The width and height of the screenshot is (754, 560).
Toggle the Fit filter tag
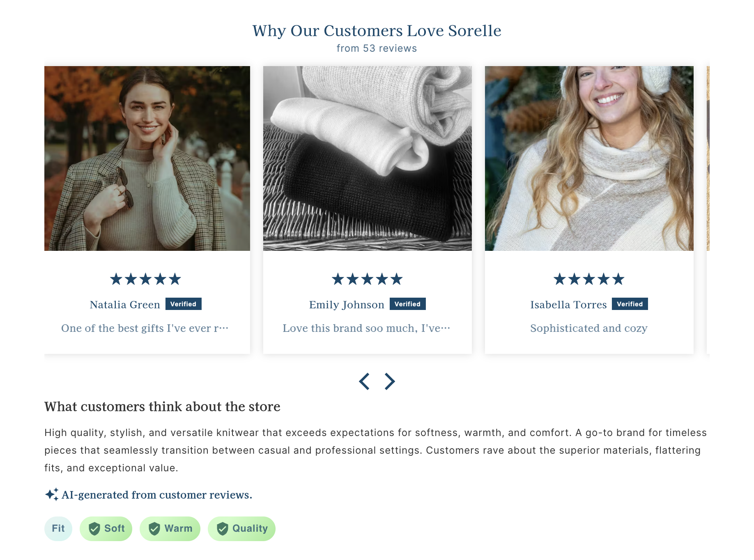(x=58, y=529)
